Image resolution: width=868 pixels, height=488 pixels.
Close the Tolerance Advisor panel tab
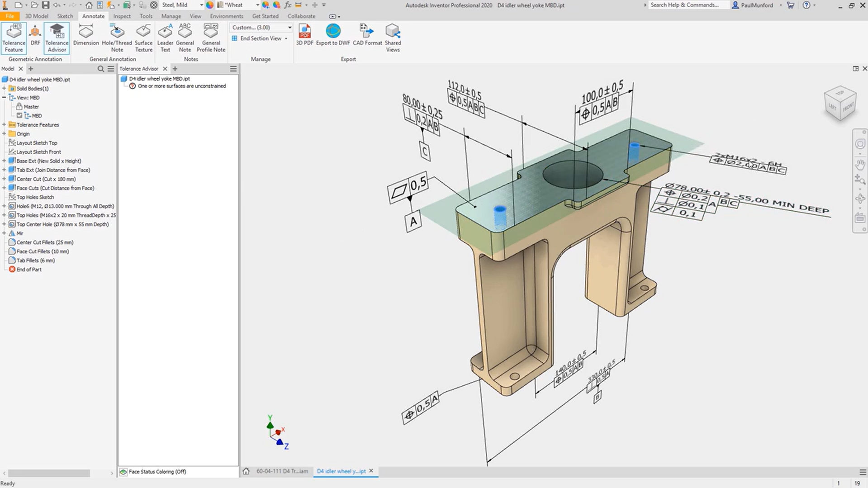pos(165,69)
